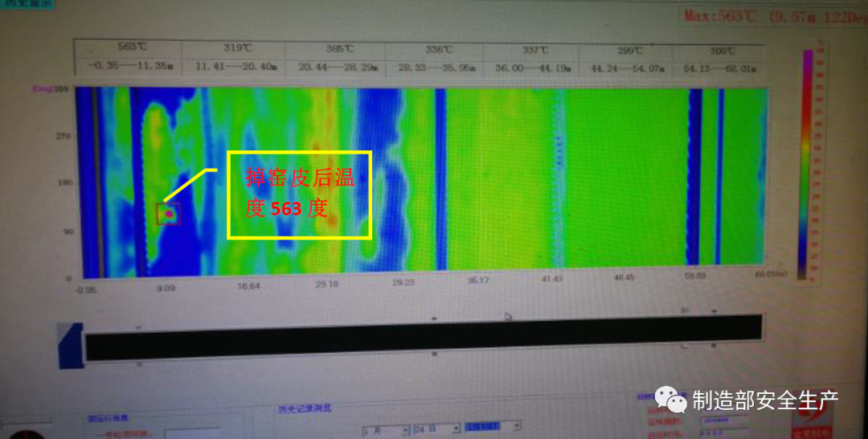Click the red logo icon at bottom right
This screenshot has width=868, height=439.
[x=821, y=415]
